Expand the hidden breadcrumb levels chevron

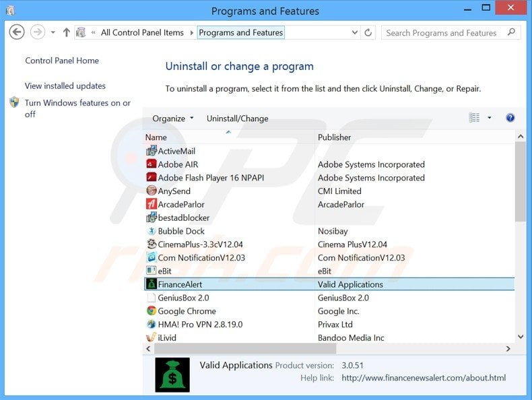(94, 32)
